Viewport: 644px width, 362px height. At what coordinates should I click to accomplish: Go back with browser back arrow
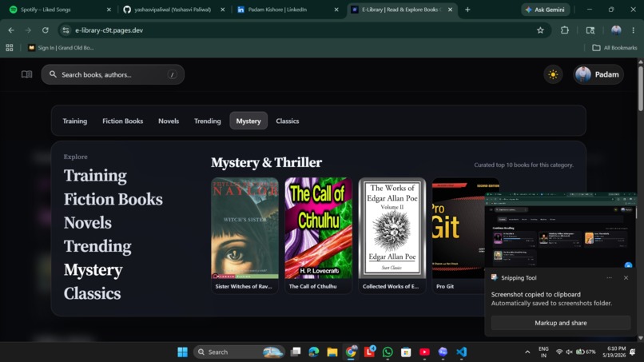coord(11,30)
